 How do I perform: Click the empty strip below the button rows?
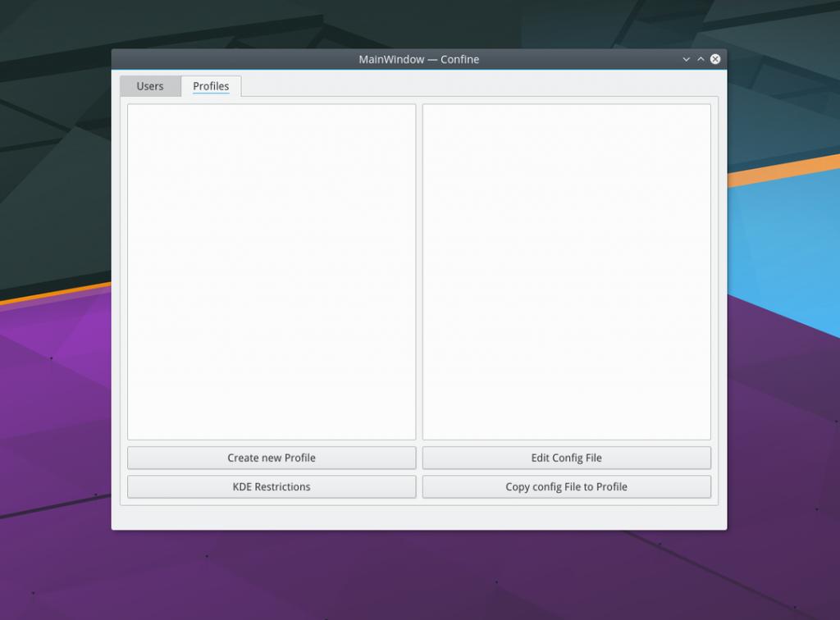(418, 517)
